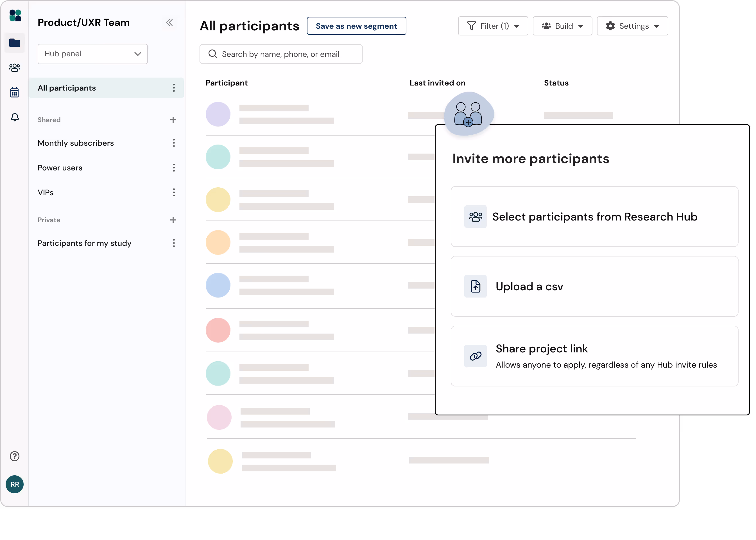Add a new Private segment with plus
This screenshot has height=540, width=756.
pos(173,220)
